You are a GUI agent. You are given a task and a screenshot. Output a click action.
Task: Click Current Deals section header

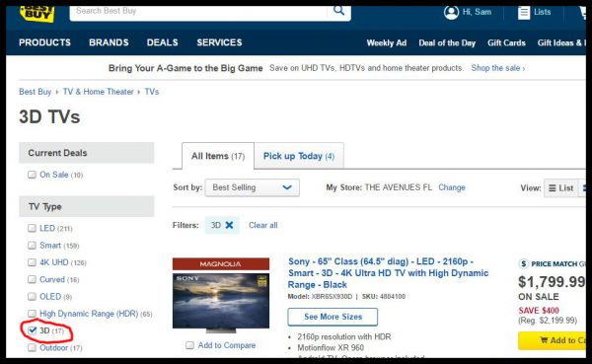[x=87, y=153]
